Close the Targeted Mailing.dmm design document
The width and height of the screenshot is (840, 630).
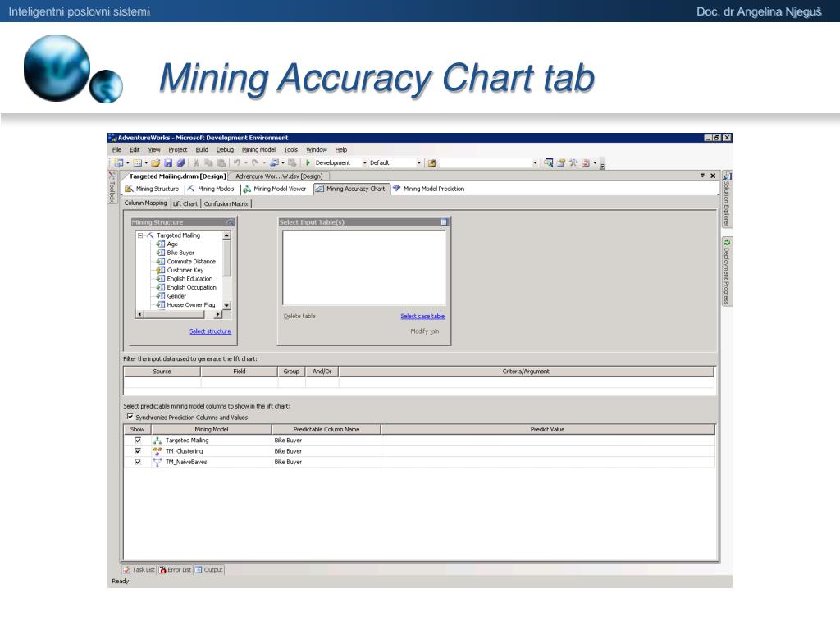point(713,176)
